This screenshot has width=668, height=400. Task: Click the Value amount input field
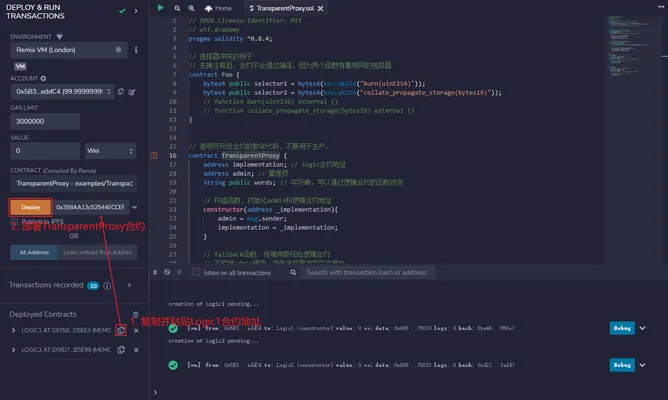click(45, 151)
